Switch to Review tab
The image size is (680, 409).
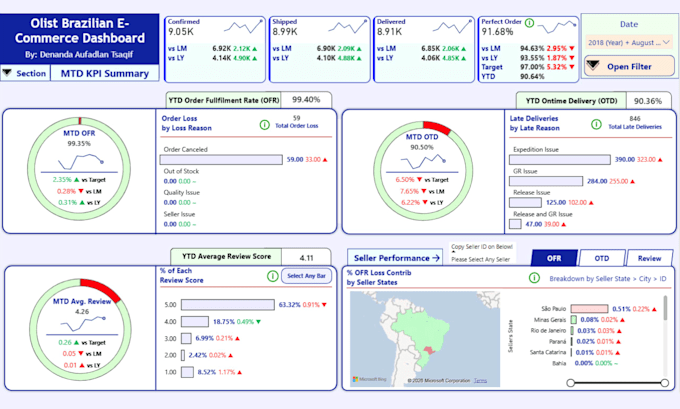[649, 258]
